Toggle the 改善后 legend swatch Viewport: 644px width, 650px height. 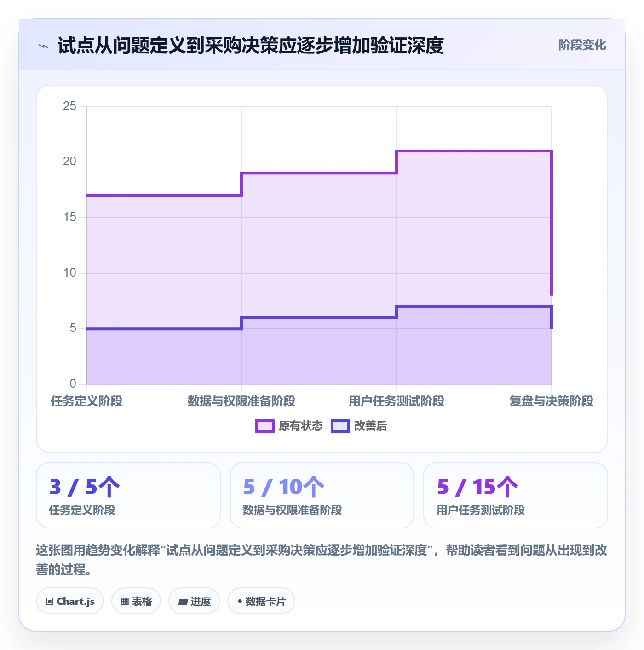340,426
